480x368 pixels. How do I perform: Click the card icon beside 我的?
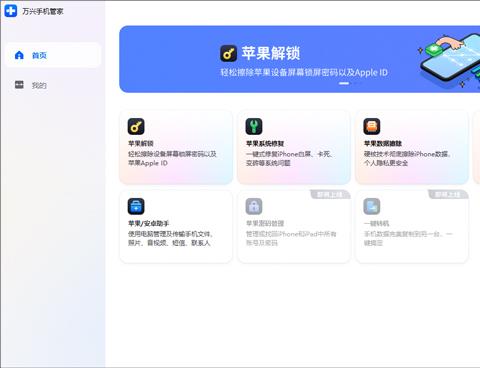tap(19, 85)
